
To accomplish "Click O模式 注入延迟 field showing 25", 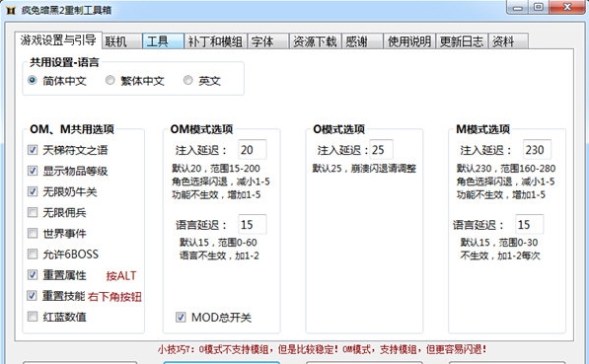I will coord(381,150).
